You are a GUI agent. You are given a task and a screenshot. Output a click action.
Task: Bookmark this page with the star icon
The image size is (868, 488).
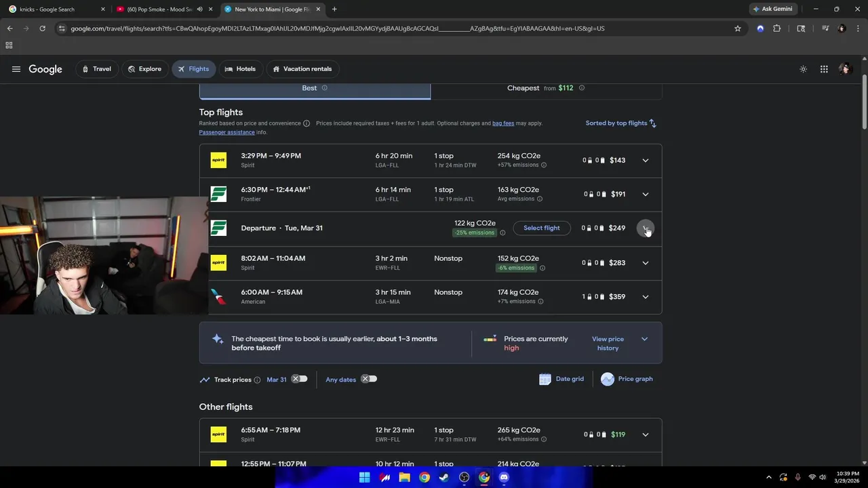738,28
